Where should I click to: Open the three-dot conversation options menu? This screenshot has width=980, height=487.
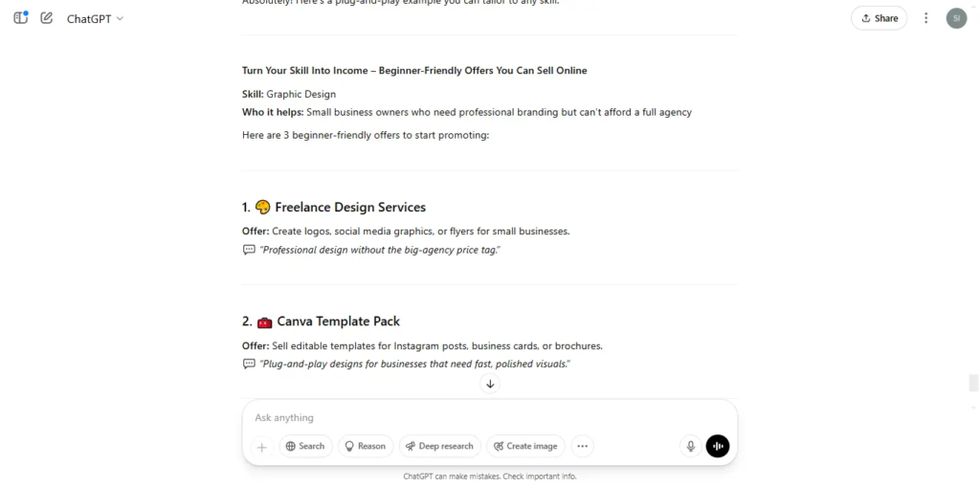pos(926,18)
